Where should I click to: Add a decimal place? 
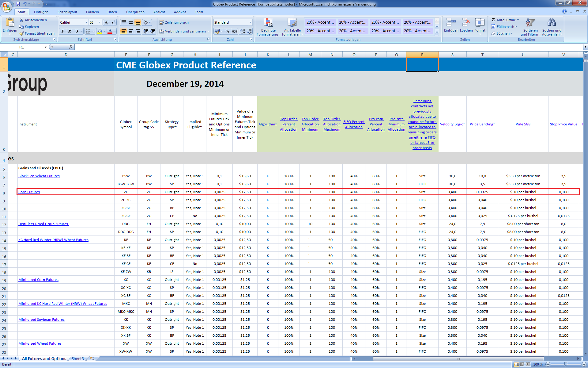243,31
